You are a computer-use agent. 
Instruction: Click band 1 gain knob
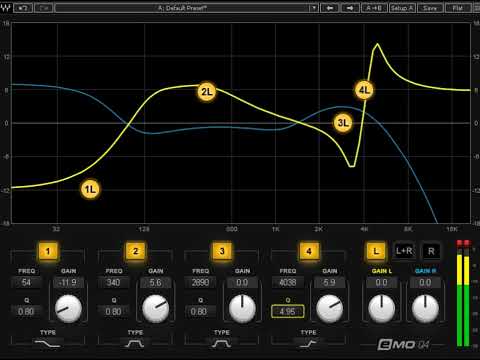coord(68,309)
